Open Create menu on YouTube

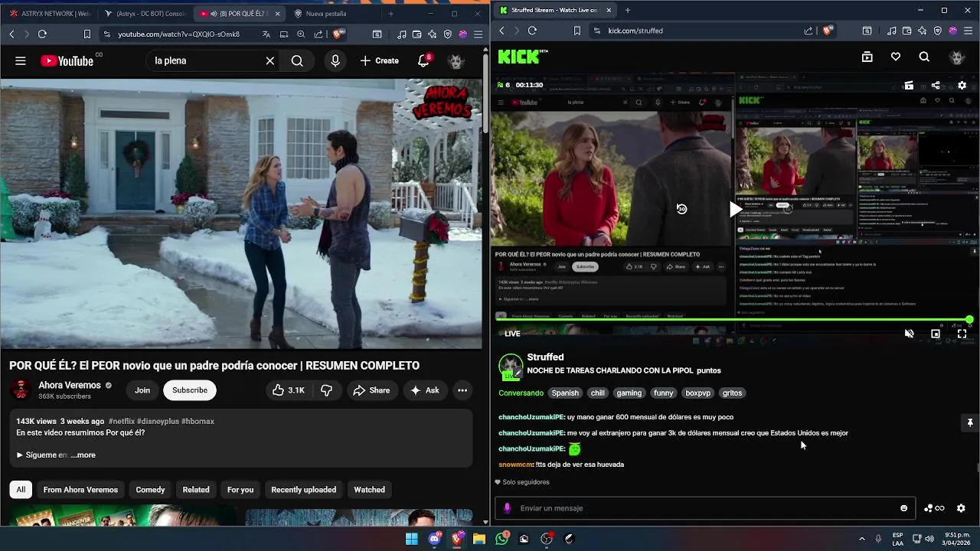point(380,60)
